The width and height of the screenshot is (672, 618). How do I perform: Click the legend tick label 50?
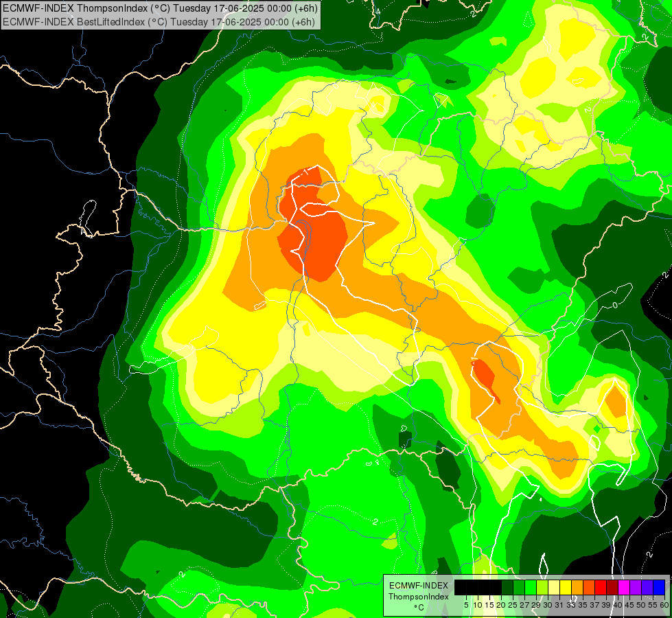[642, 605]
